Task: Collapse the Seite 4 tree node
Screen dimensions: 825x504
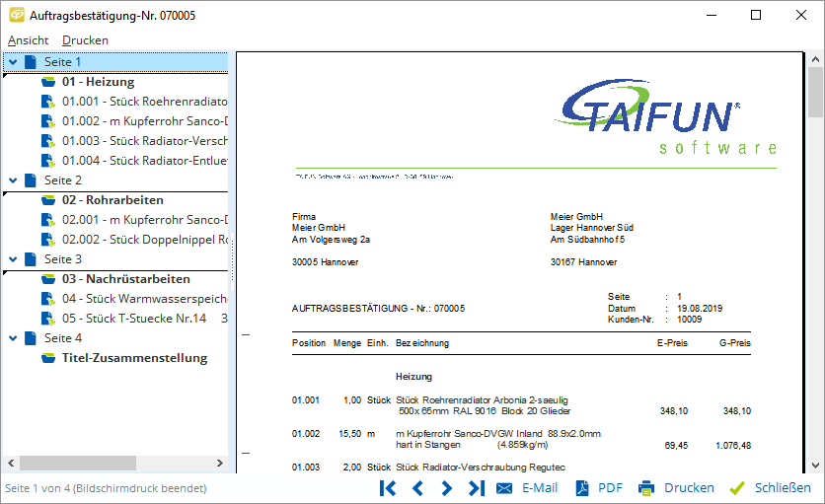Action: 12,338
